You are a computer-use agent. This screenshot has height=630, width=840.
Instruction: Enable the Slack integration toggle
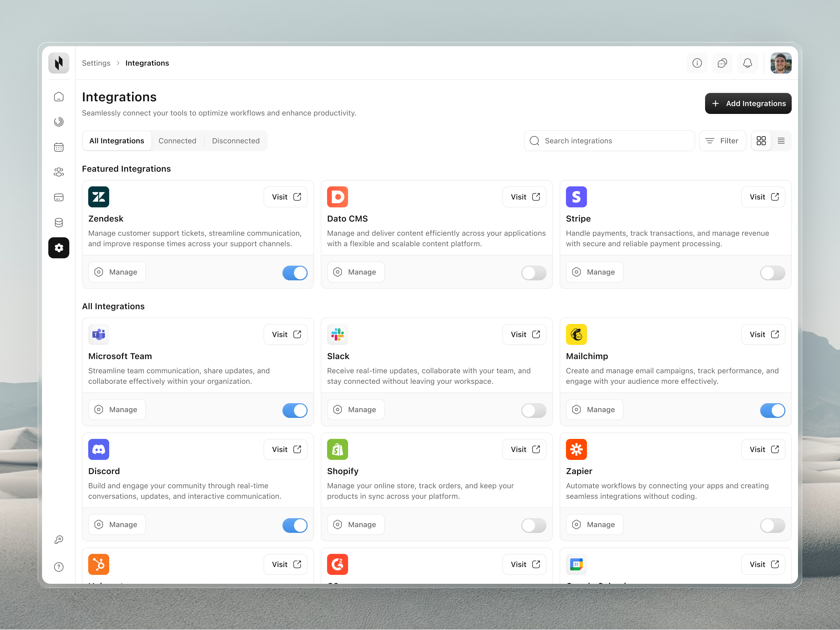tap(534, 411)
